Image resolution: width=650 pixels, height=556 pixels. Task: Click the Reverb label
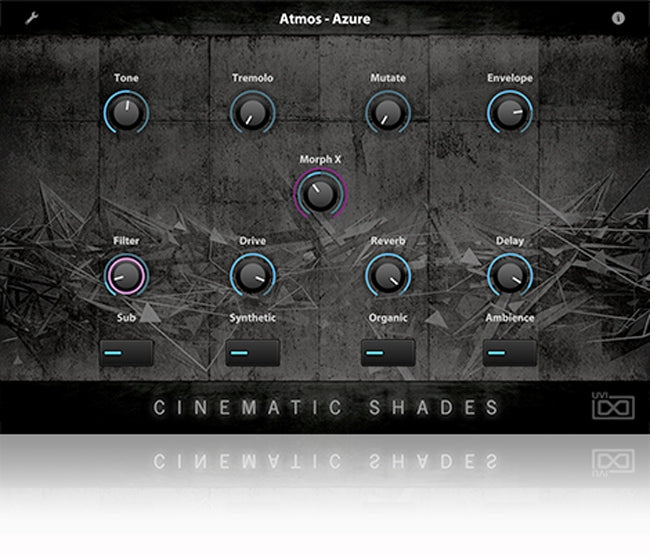(x=388, y=241)
